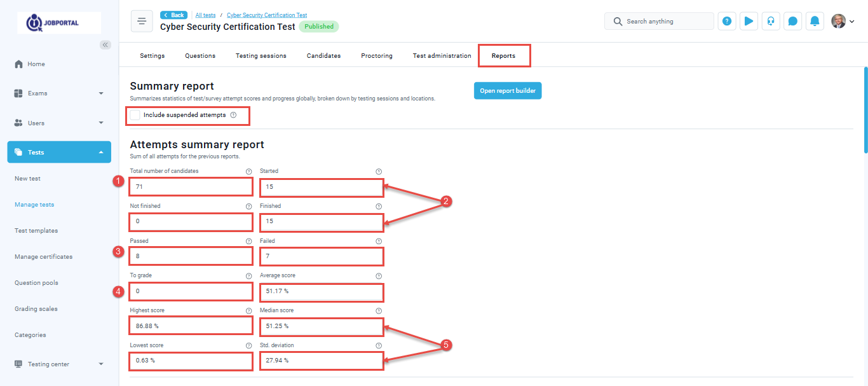Viewport: 868px width, 386px height.
Task: Click the play video tutorial icon
Action: click(x=749, y=21)
